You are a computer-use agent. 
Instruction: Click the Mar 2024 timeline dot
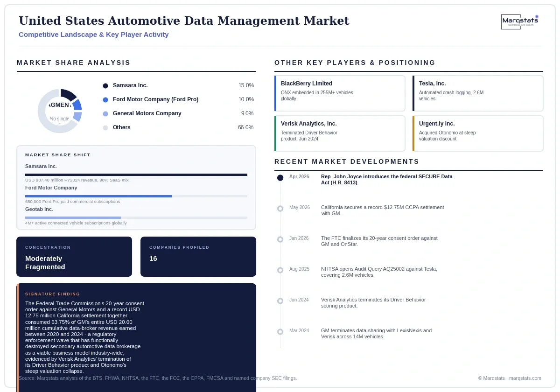pos(280,332)
